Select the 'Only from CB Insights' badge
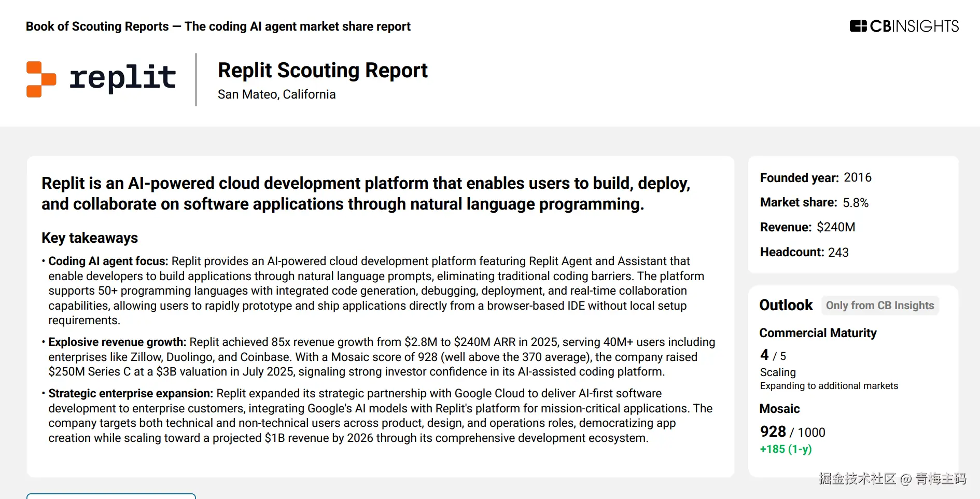This screenshot has width=980, height=499. coord(879,306)
